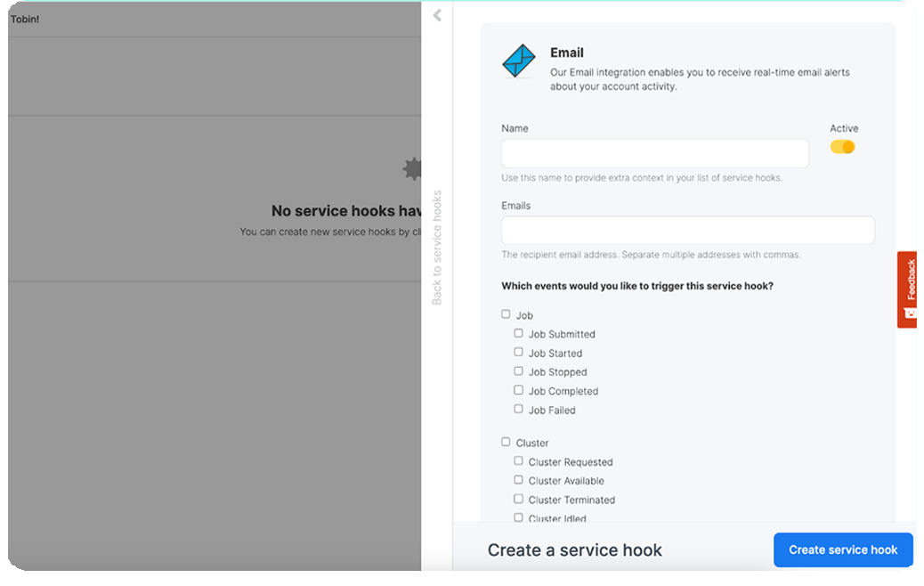Collapse the panel using the left chevron
This screenshot has height=586, width=924.
click(436, 15)
